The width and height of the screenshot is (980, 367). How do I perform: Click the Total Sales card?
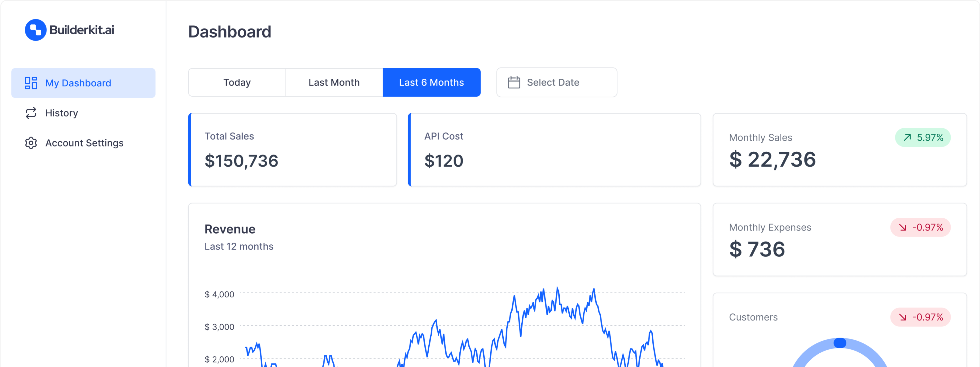click(293, 150)
